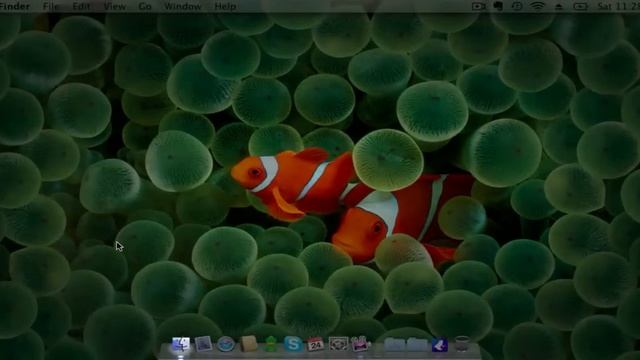The image size is (640, 360).
Task: Open the Skype app in the Dock
Action: pyautogui.click(x=293, y=344)
